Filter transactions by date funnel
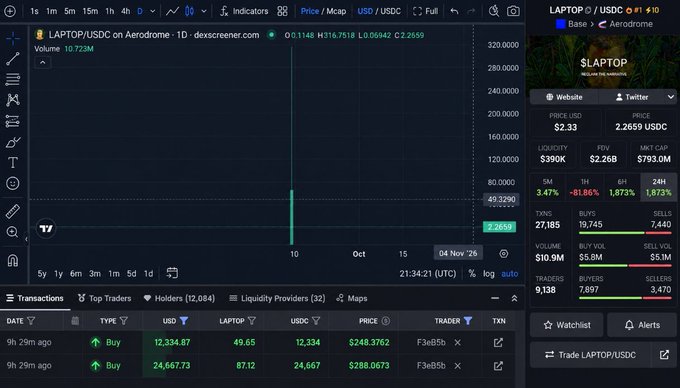The height and width of the screenshot is (388, 680). (x=31, y=321)
